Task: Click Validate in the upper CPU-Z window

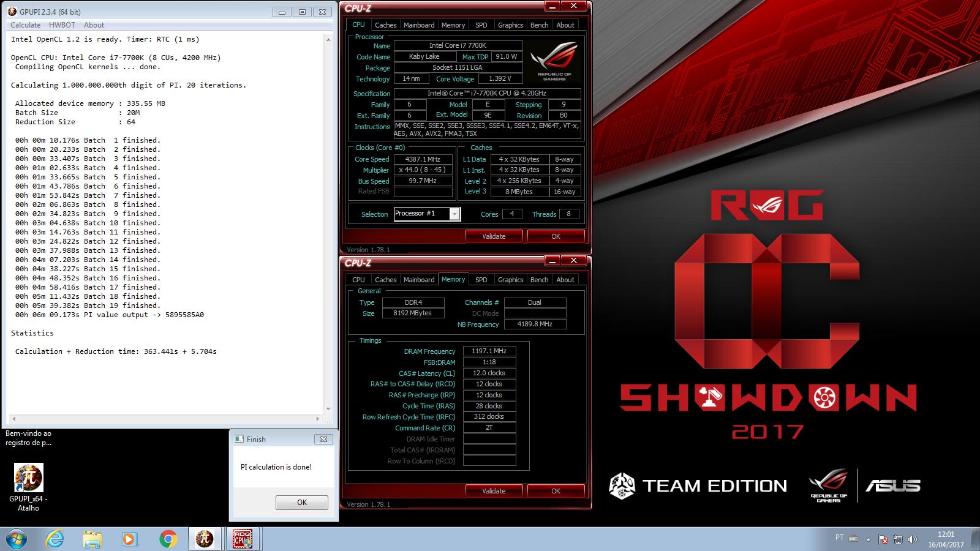Action: pyautogui.click(x=494, y=236)
